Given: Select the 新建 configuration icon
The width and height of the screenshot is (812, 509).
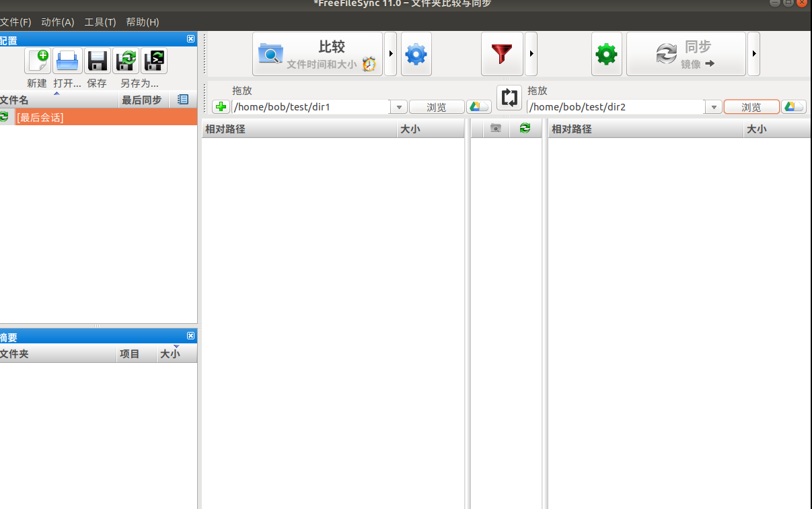Looking at the screenshot, I should pos(37,61).
